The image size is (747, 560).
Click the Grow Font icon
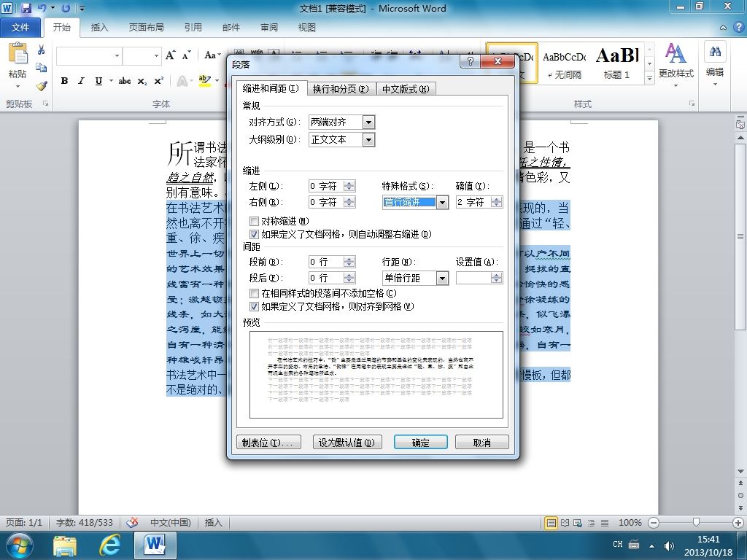(171, 55)
